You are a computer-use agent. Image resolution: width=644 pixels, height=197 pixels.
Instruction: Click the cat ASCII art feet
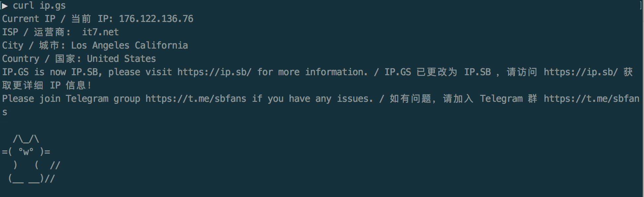[26, 179]
